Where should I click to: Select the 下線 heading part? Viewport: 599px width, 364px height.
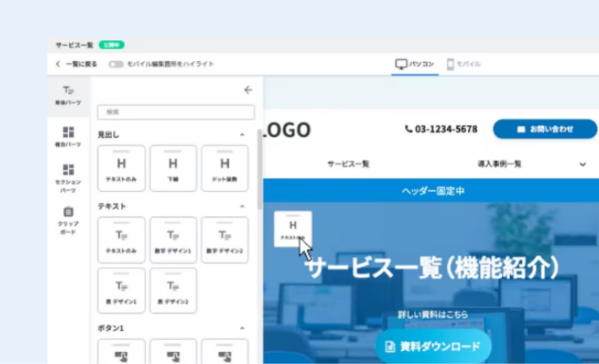(173, 168)
